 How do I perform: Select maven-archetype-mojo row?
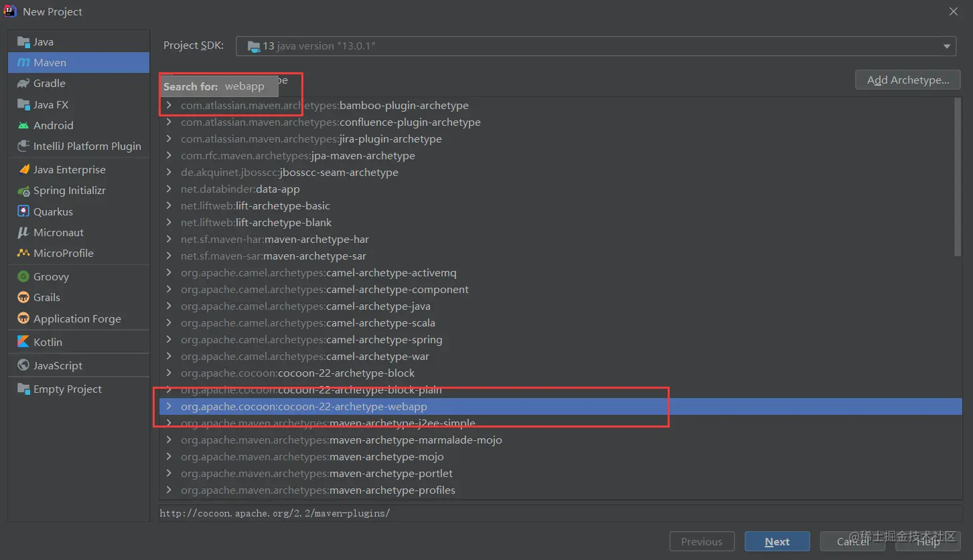click(560, 456)
